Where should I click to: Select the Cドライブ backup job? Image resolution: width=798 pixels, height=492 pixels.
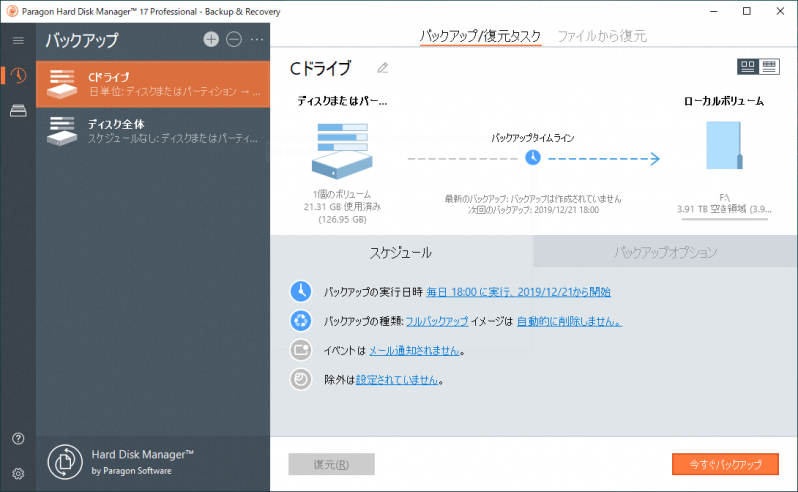pos(153,83)
